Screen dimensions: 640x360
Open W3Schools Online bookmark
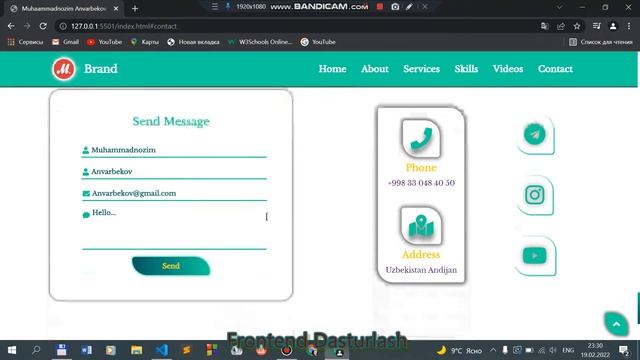(260, 42)
